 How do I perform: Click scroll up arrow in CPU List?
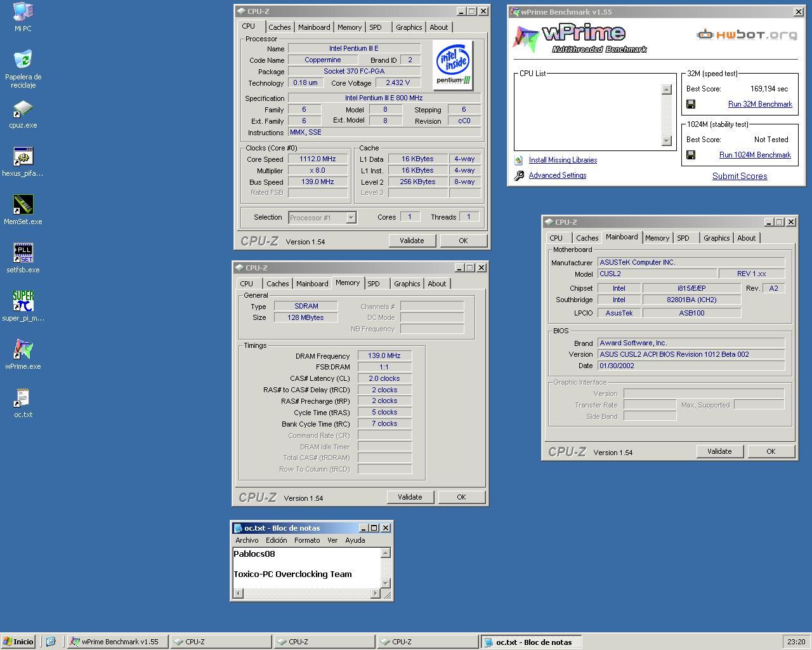666,90
